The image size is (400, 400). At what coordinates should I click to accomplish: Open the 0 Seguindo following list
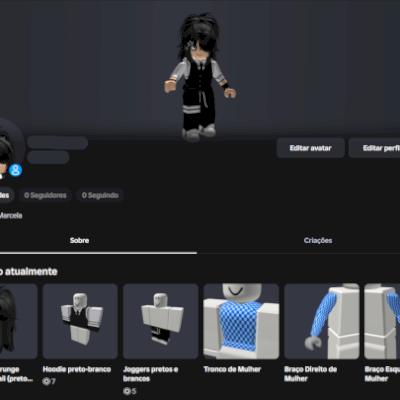pyautogui.click(x=100, y=195)
